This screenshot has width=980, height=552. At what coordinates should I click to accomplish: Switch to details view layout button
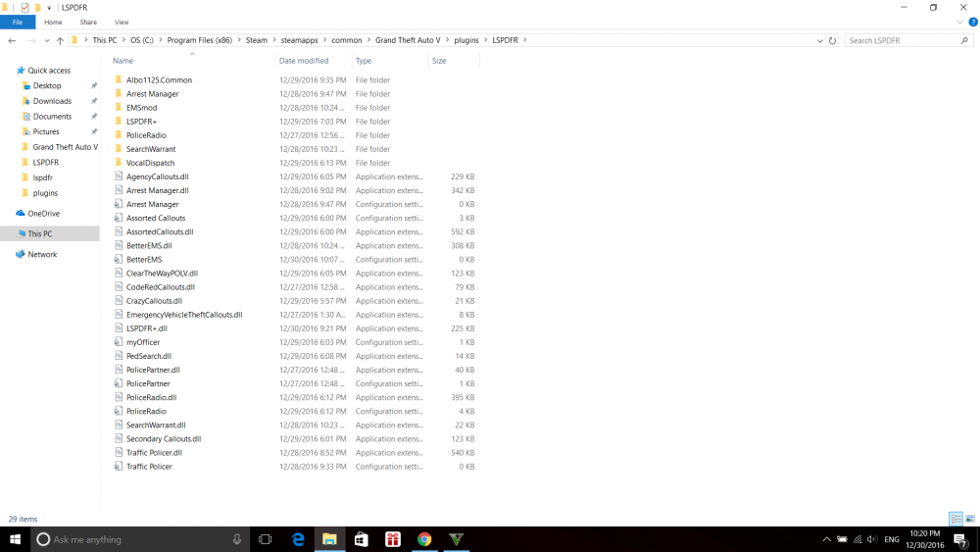(955, 519)
